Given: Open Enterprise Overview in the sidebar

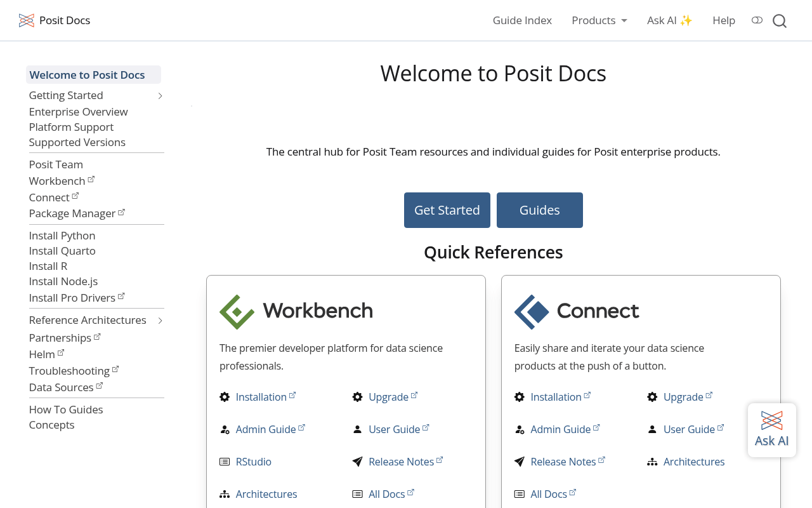Looking at the screenshot, I should 79,112.
